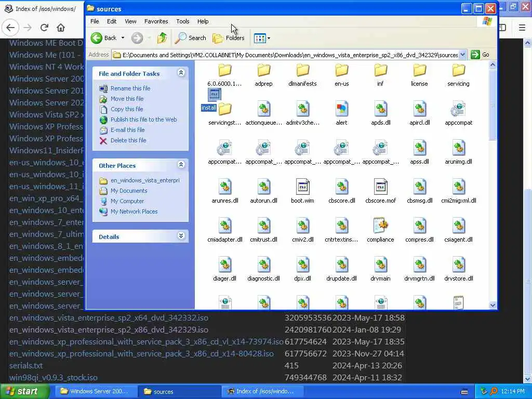
Task: Select the dlmanifests folder
Action: [x=302, y=75]
